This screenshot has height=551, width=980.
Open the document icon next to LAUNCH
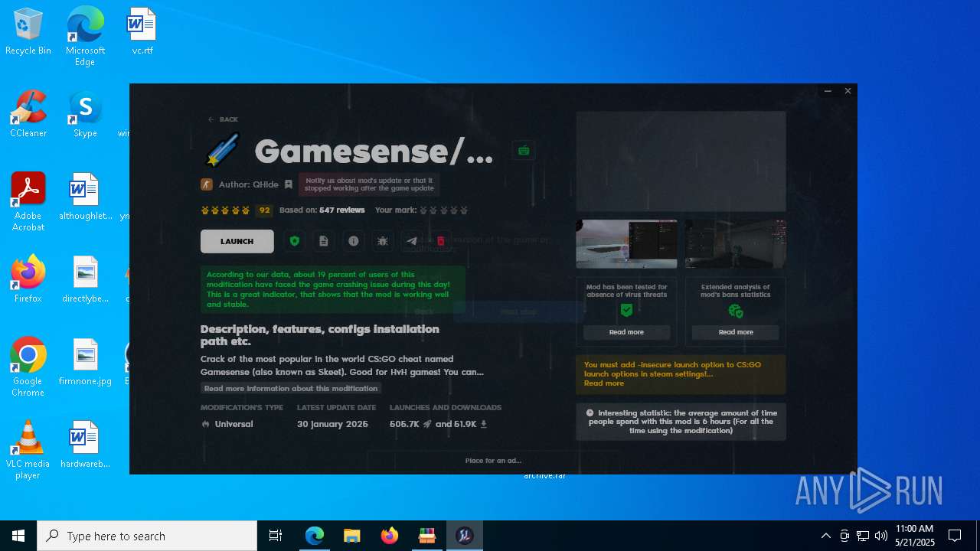323,241
